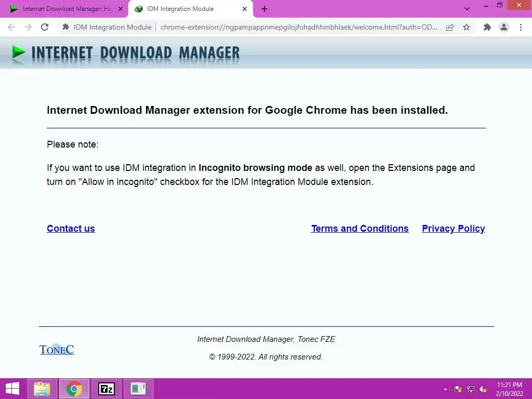Minimize the Chrome window
The image size is (532, 399).
pos(486,5)
